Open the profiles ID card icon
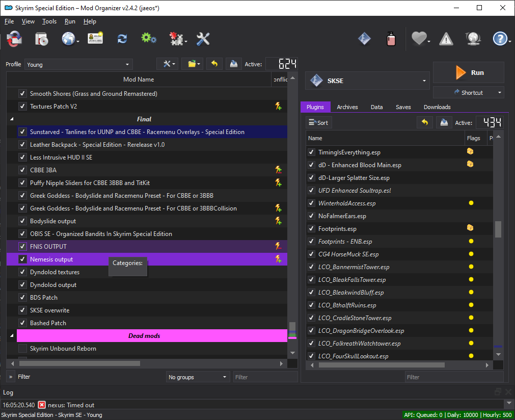 tap(95, 38)
